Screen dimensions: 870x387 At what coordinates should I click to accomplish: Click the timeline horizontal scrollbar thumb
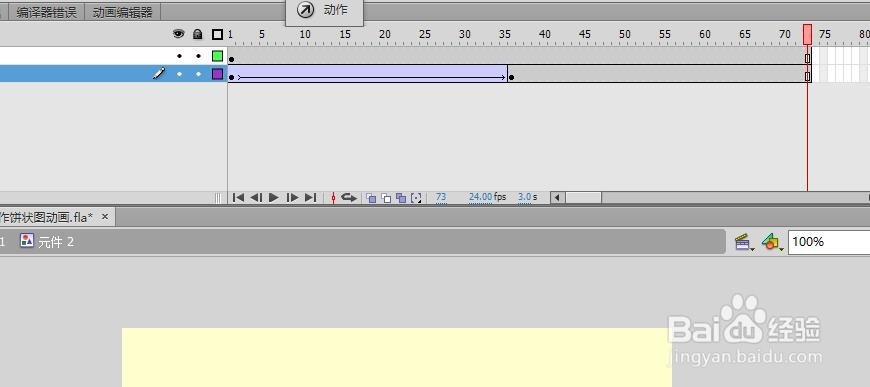click(583, 198)
